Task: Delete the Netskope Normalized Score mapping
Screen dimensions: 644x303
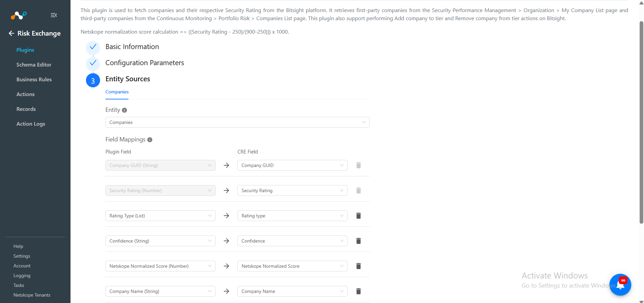Action: coord(359,266)
